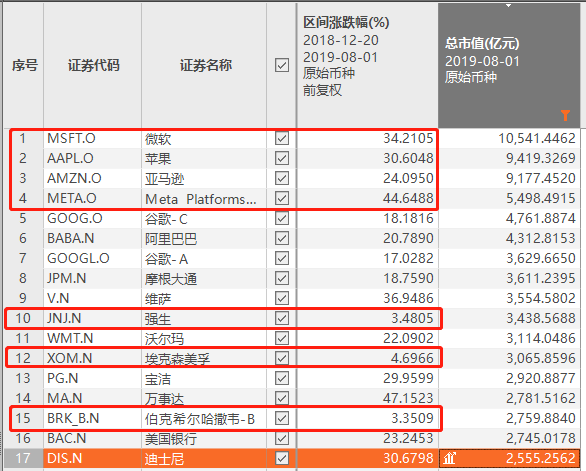Toggle the V.N row checkbox
The image size is (586, 471).
[282, 298]
